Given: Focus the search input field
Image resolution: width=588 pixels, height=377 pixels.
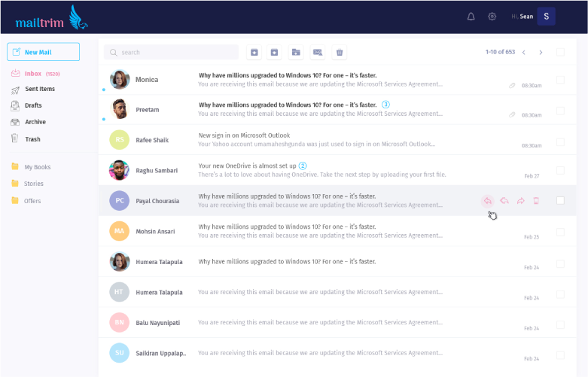Looking at the screenshot, I should 171,53.
